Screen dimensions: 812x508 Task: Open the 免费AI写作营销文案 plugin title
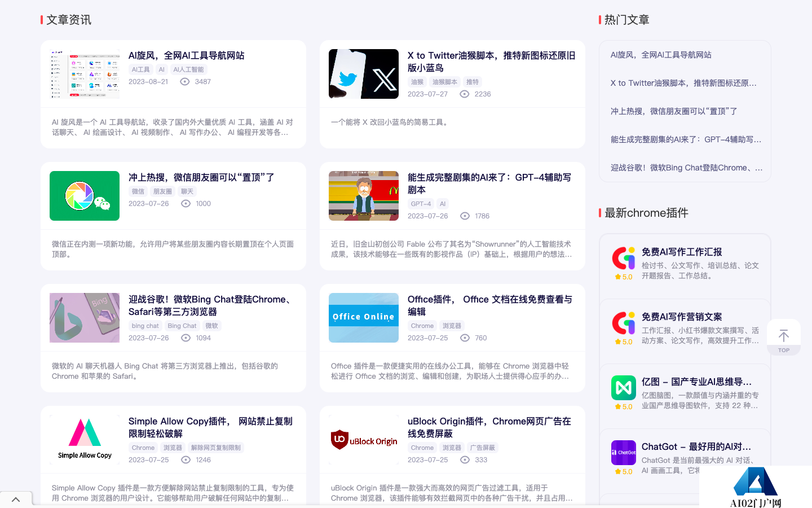pyautogui.click(x=682, y=317)
